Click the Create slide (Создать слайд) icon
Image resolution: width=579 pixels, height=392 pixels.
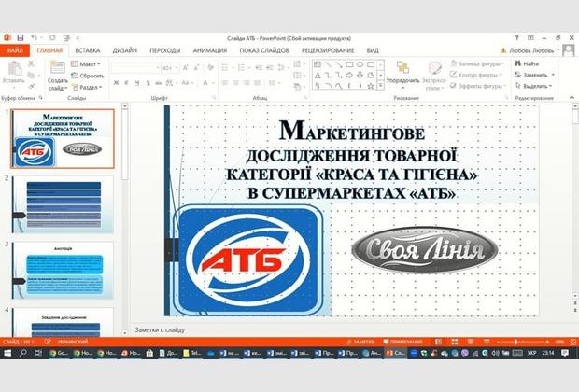click(x=57, y=71)
